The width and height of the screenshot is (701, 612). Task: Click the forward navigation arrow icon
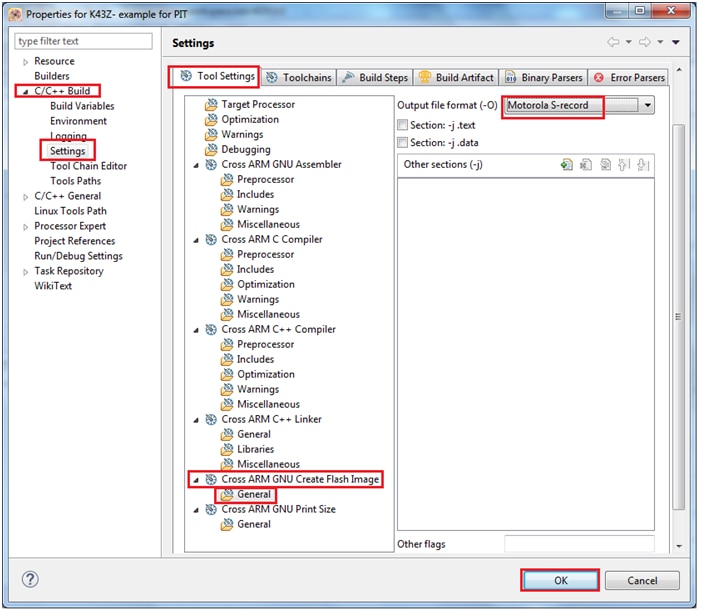pos(645,42)
